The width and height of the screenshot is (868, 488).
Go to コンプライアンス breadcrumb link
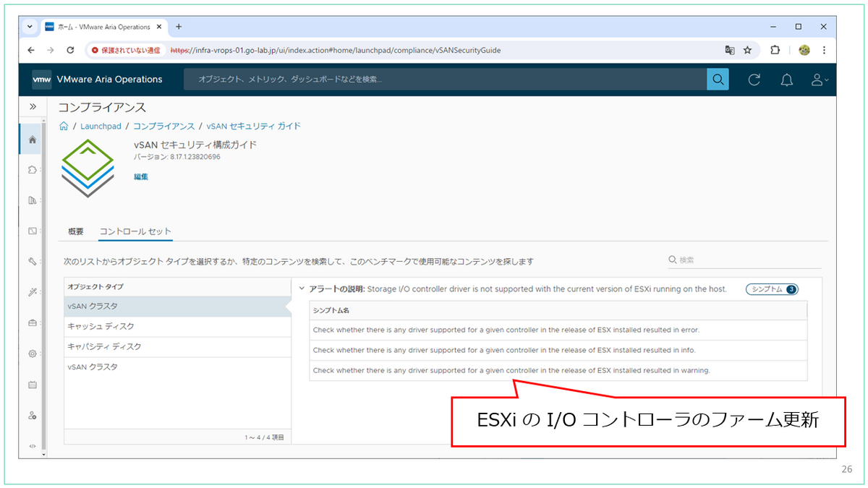tap(164, 126)
